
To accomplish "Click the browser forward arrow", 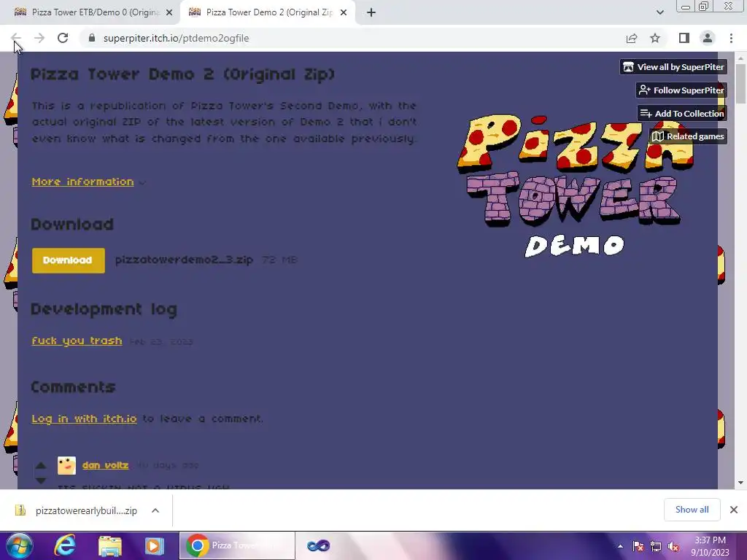I will point(39,38).
